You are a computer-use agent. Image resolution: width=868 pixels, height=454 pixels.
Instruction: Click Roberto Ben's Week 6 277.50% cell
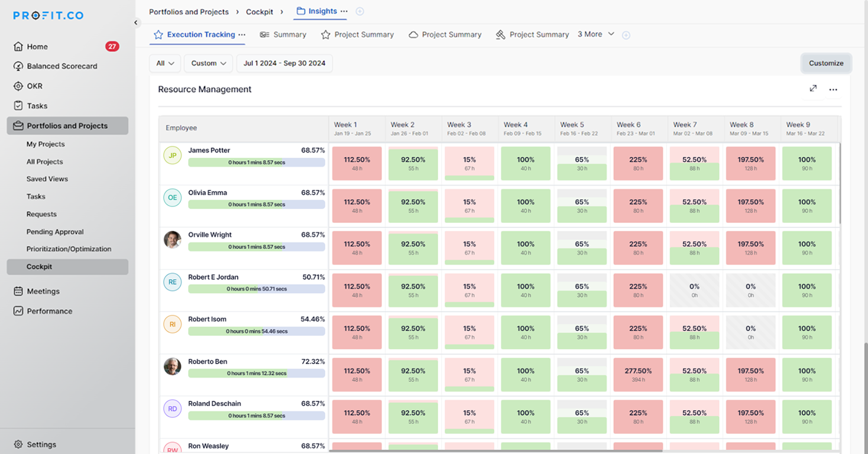coord(638,375)
